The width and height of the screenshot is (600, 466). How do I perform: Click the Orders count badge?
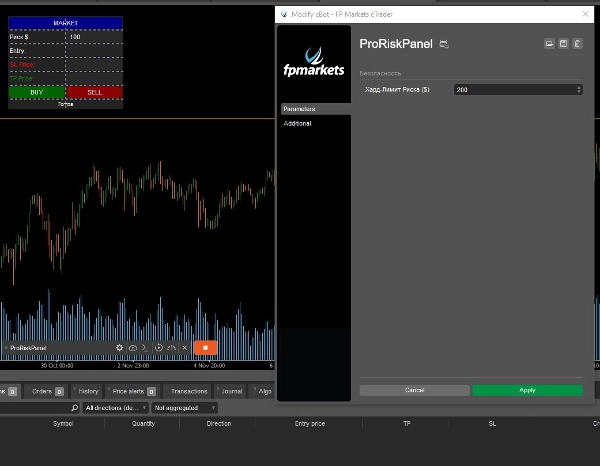click(x=59, y=391)
